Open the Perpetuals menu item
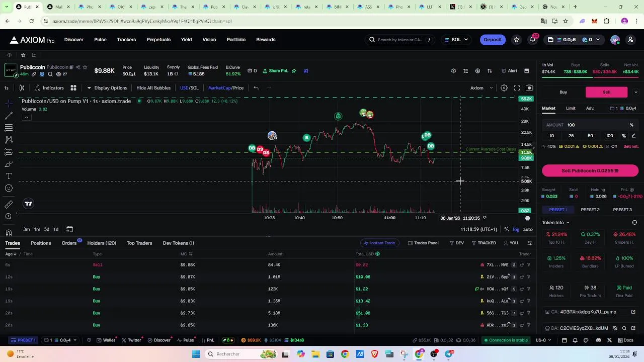This screenshot has height=362, width=644. pyautogui.click(x=158, y=40)
